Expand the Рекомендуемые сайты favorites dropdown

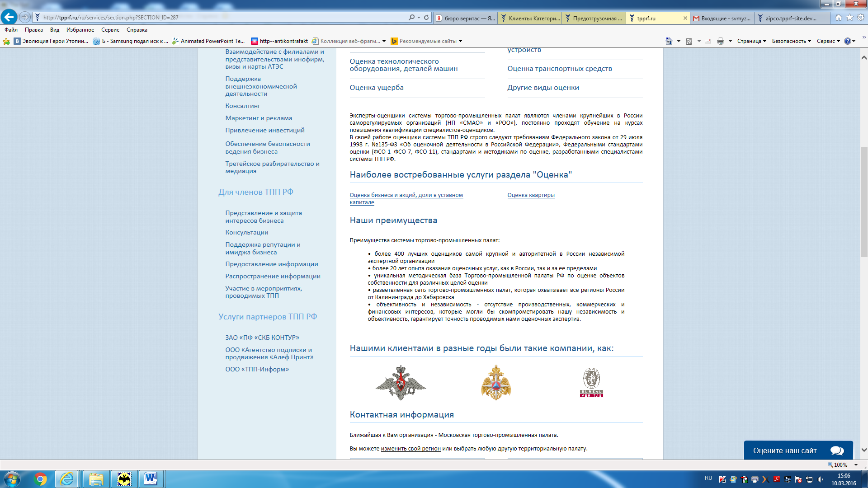(x=461, y=41)
